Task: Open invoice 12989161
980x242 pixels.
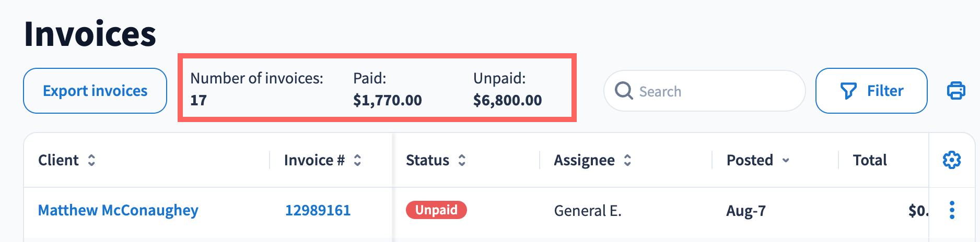Action: [318, 210]
